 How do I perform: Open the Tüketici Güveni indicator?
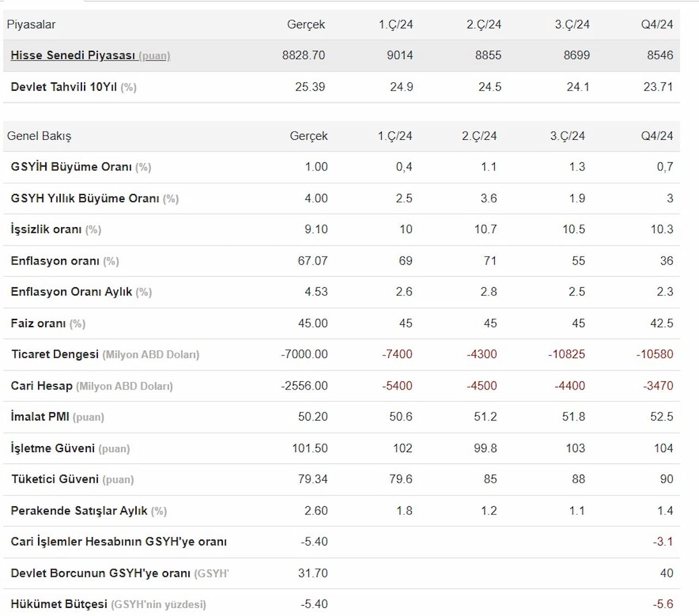pos(55,479)
